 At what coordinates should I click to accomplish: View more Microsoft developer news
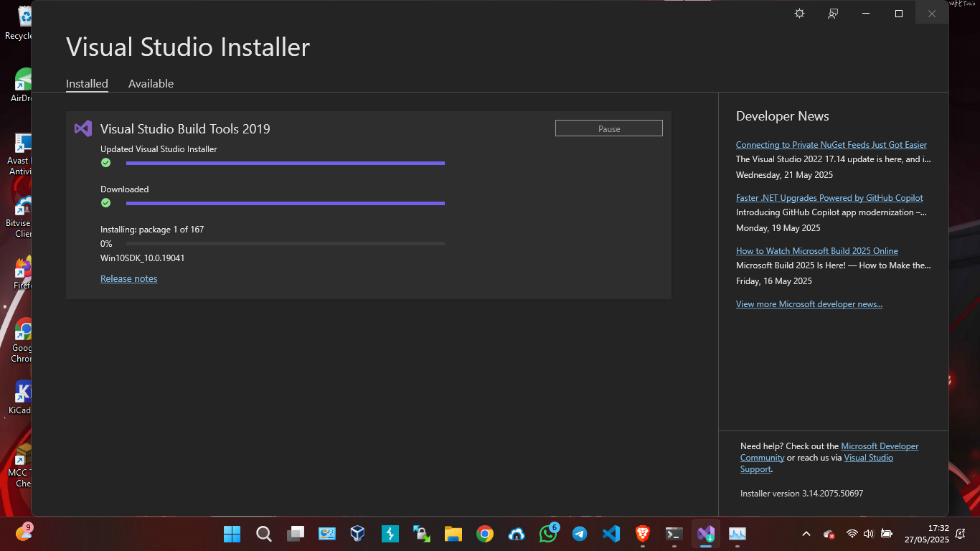click(x=809, y=304)
